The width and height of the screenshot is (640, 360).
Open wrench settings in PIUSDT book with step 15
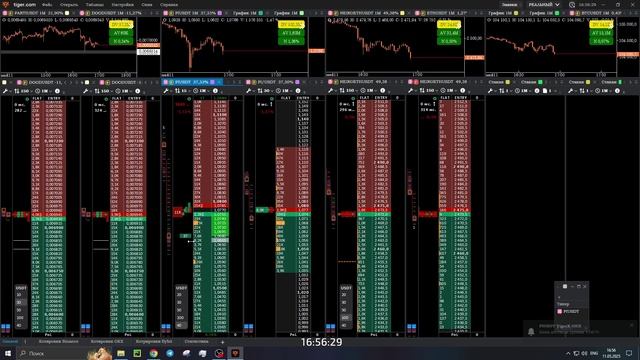click(166, 91)
